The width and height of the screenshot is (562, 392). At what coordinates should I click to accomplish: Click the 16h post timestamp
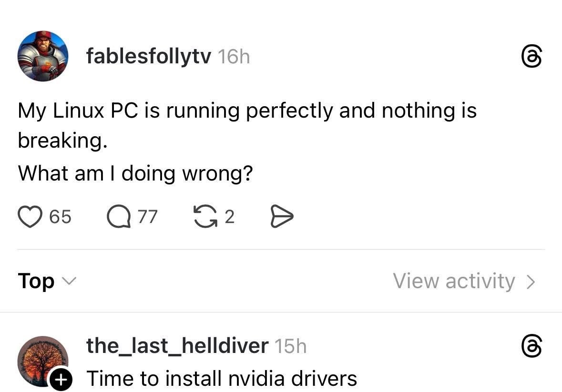click(x=234, y=57)
